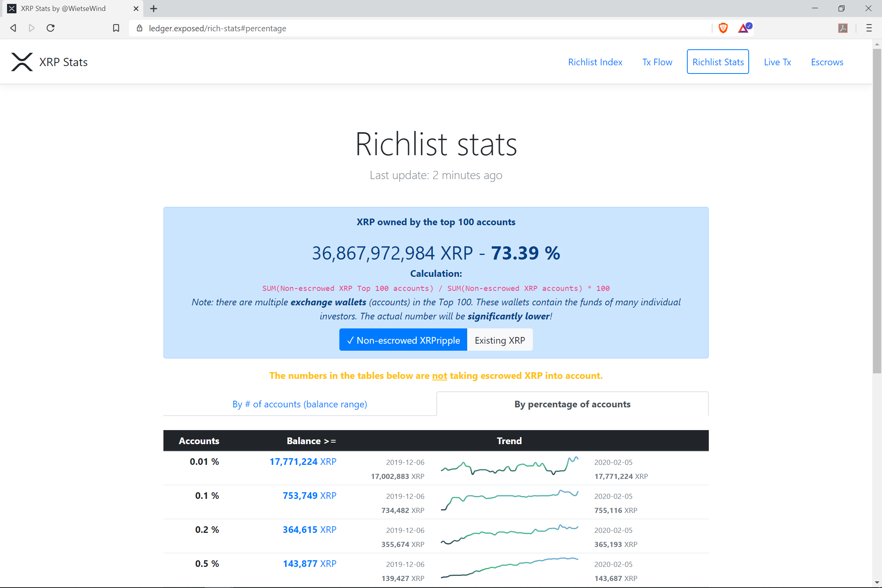Minimize the browser window
Image resolution: width=882 pixels, height=588 pixels.
(x=815, y=9)
